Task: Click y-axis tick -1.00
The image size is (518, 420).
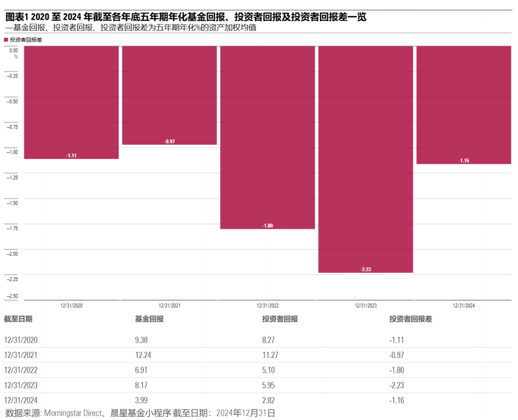Action: tap(13, 152)
